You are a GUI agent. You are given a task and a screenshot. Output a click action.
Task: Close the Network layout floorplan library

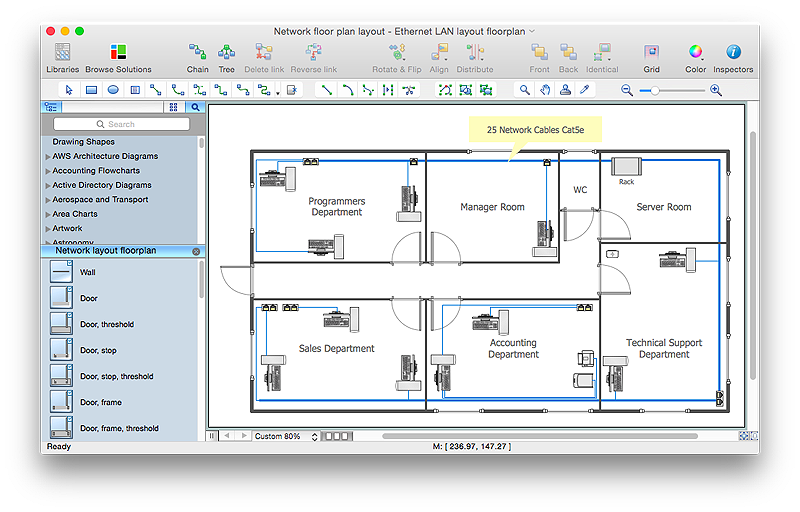pos(196,252)
